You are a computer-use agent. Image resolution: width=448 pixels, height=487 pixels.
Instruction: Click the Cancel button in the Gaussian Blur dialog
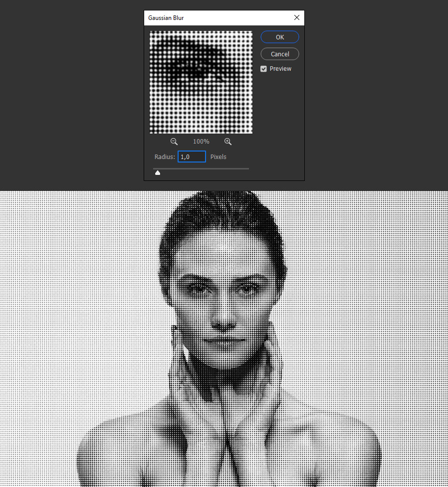point(280,54)
